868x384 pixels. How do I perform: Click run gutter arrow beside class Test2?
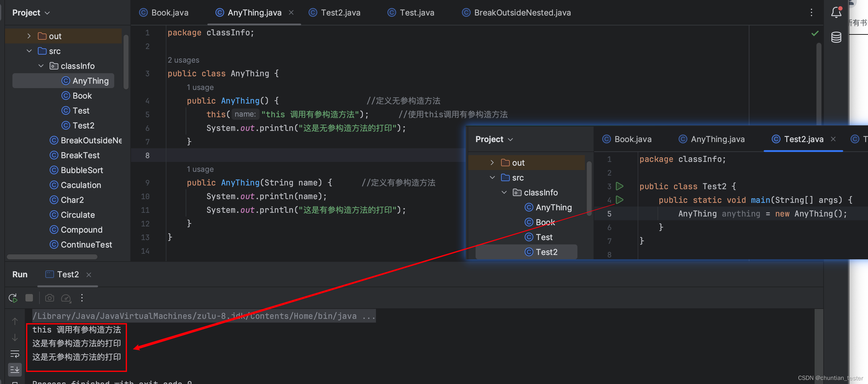coord(619,186)
